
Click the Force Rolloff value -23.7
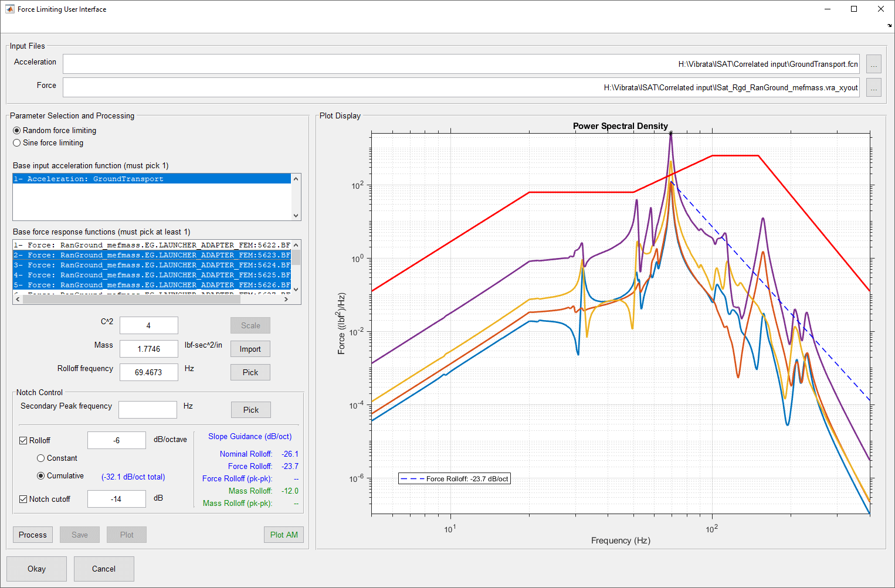[290, 466]
